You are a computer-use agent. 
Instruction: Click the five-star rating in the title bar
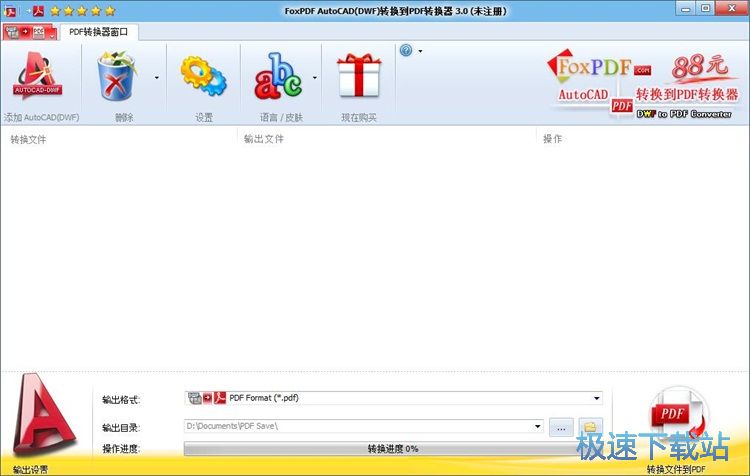tap(83, 11)
